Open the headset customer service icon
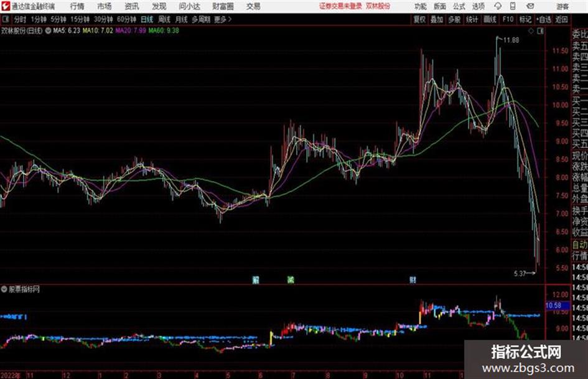Image resolution: width=588 pixels, height=379 pixels. [x=498, y=6]
